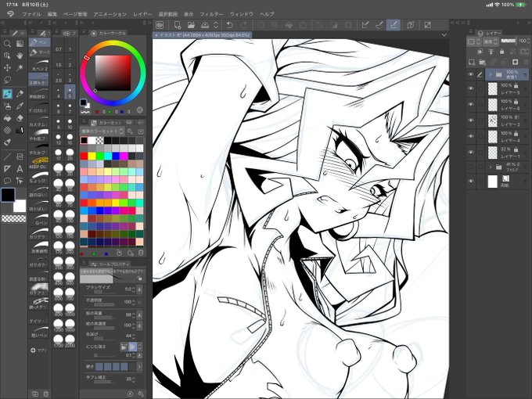Click the Undo arrow in command bar
Screen dimensions: 532x399
pos(230,25)
